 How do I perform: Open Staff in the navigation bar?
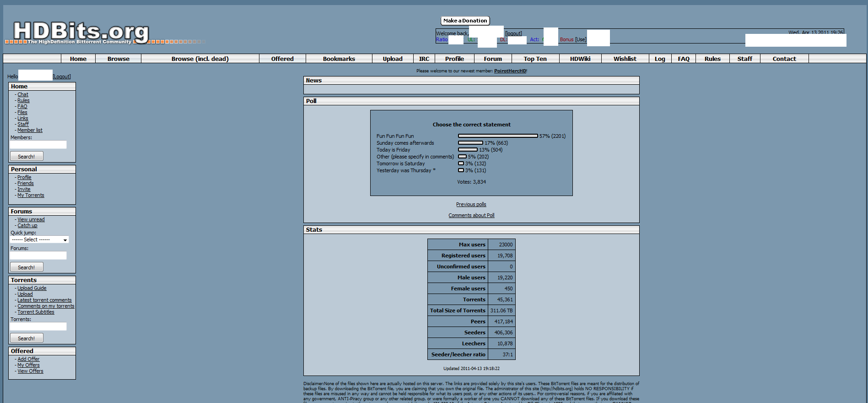tap(744, 59)
